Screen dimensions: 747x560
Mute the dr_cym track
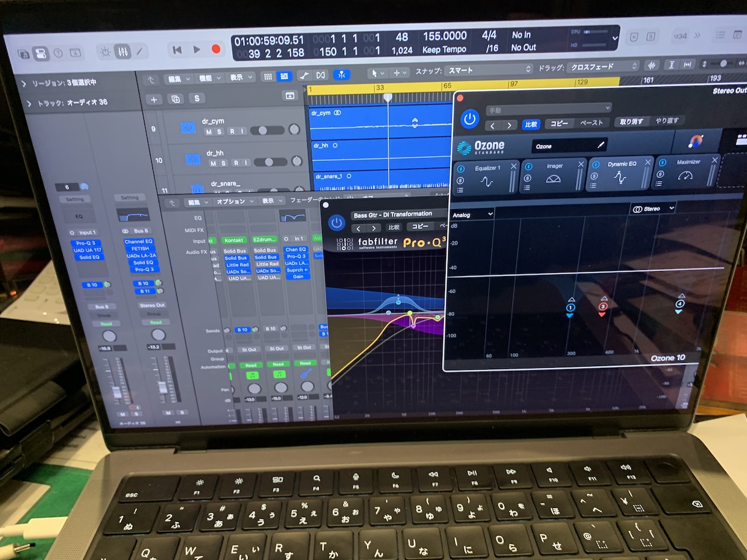(209, 132)
